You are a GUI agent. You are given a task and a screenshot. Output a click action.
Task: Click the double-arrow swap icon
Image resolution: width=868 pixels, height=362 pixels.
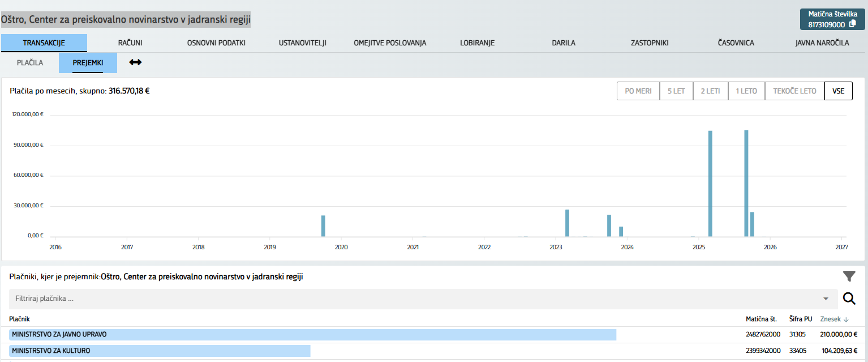pos(135,62)
